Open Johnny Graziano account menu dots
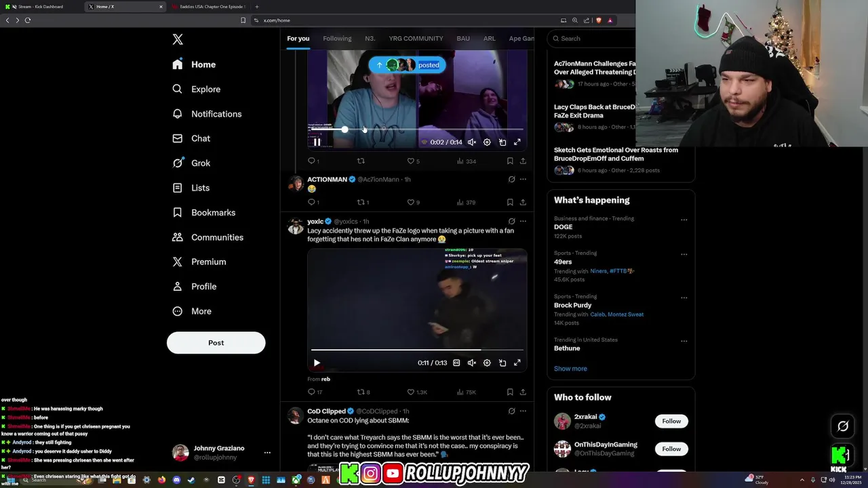This screenshot has height=488, width=868. coord(267,453)
